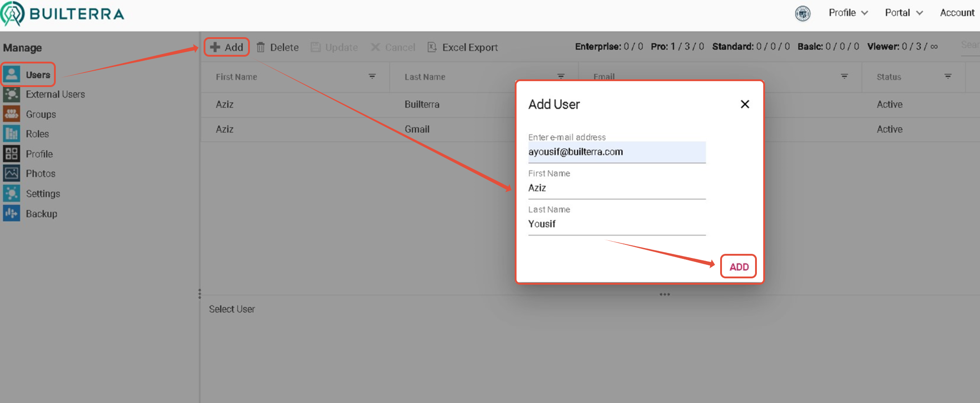Click the Pro license count text
The height and width of the screenshot is (403, 980).
[678, 46]
